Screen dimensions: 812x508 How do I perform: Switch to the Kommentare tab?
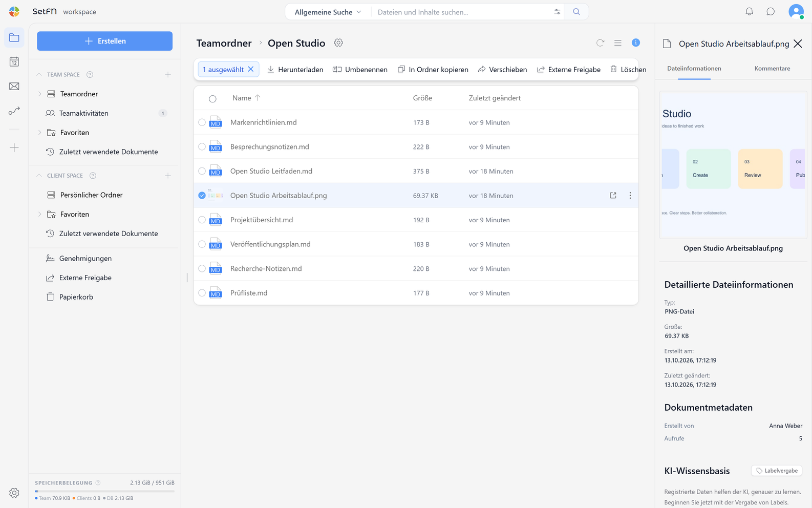[772, 69]
